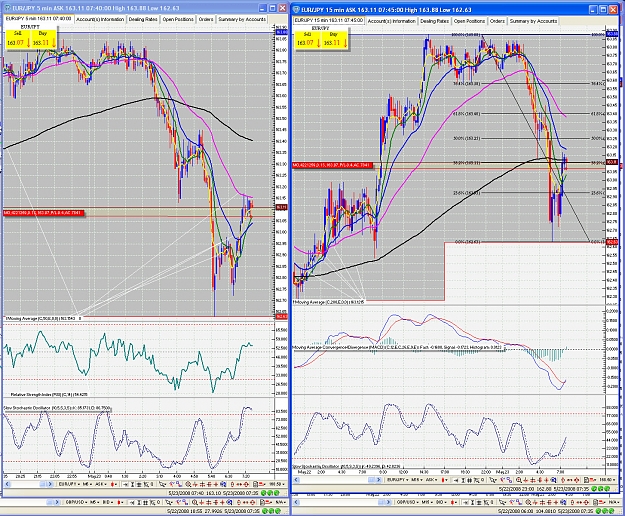This screenshot has height=516, width=625.
Task: Open ASK price type dropdown in 15 min toolbar
Action: 432,480
